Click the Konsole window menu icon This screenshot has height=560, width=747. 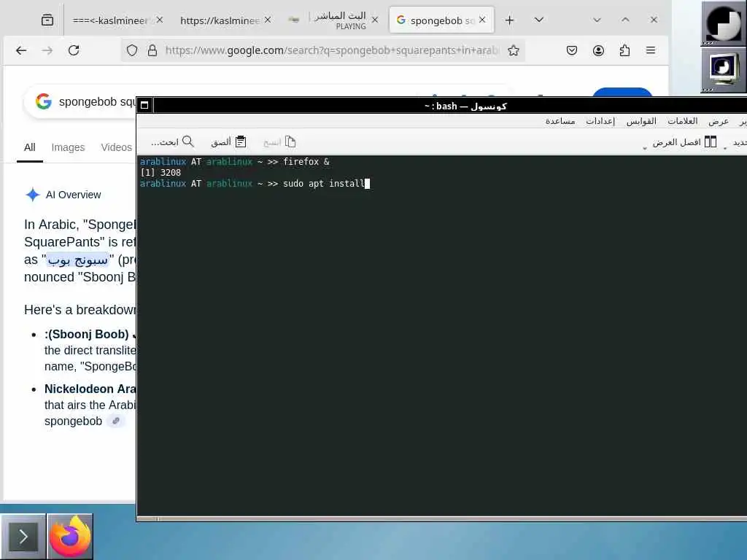pos(144,105)
